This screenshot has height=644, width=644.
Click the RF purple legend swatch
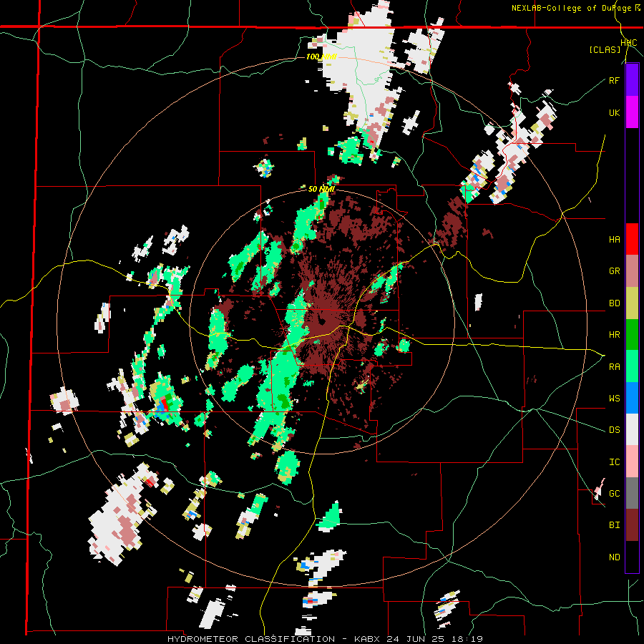point(632,80)
